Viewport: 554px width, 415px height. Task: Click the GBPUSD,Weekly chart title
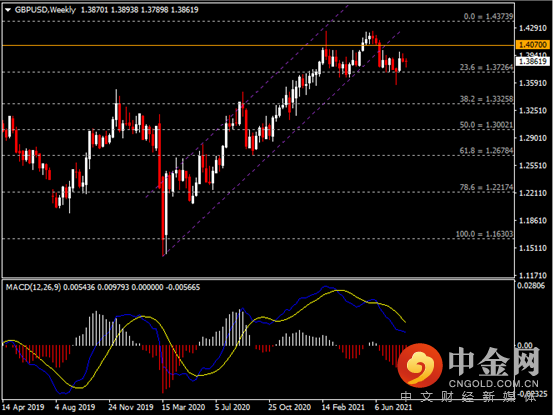coord(45,10)
